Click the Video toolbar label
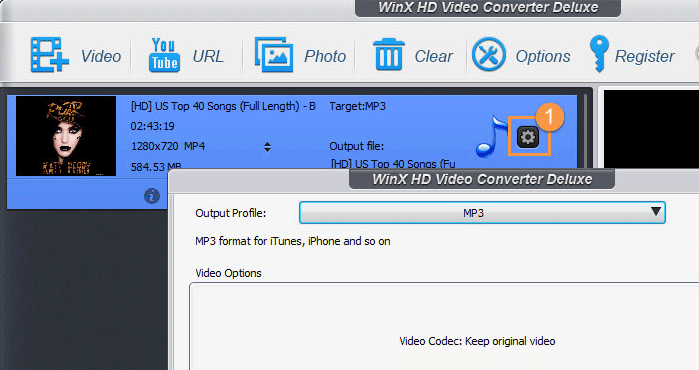Viewport: 699px width, 370px height. click(101, 57)
